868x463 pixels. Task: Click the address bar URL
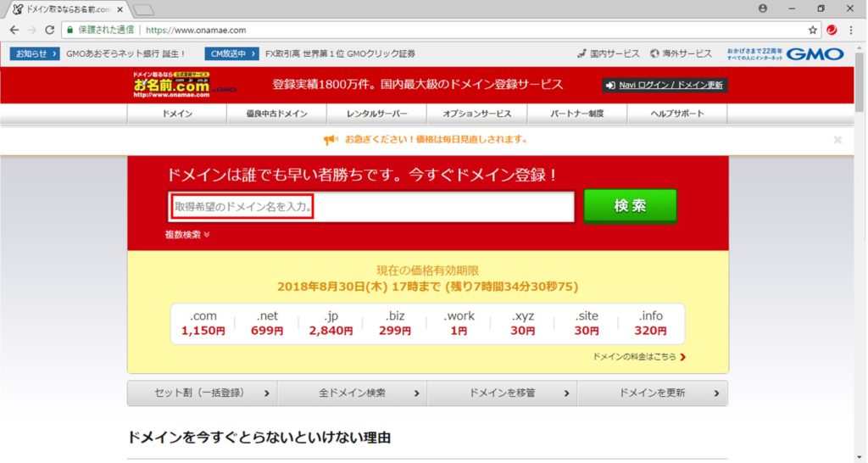click(x=196, y=30)
